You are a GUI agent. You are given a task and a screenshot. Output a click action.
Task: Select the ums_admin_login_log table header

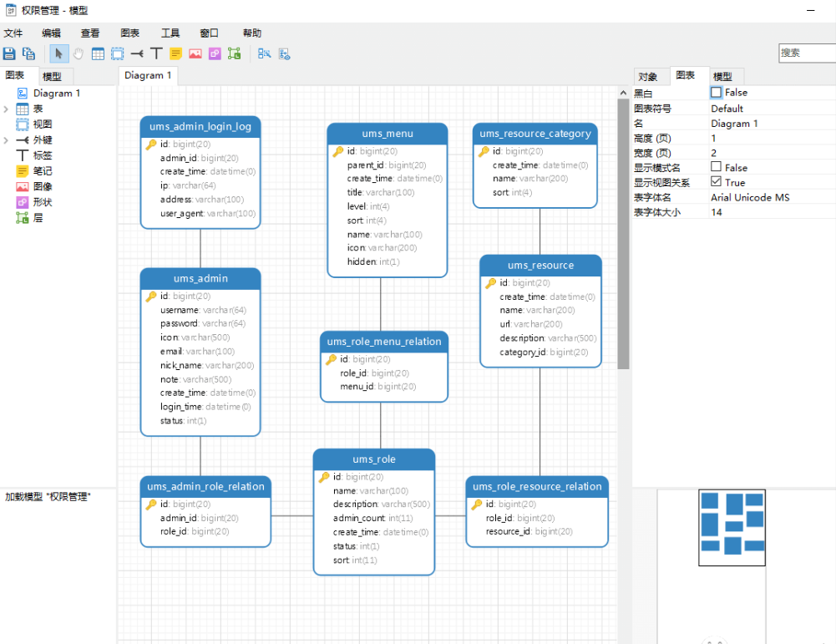pos(200,127)
